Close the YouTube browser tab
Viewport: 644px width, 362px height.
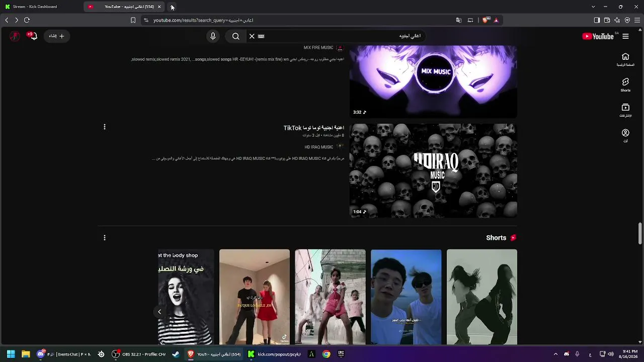click(x=159, y=7)
